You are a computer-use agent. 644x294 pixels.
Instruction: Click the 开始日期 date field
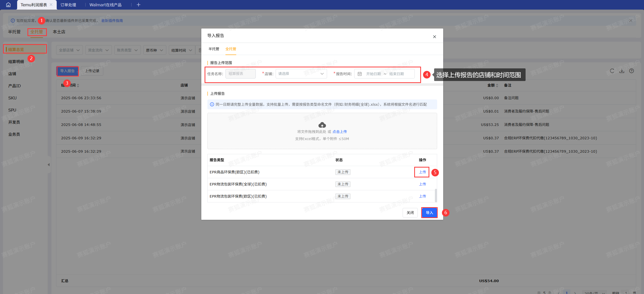click(x=373, y=74)
